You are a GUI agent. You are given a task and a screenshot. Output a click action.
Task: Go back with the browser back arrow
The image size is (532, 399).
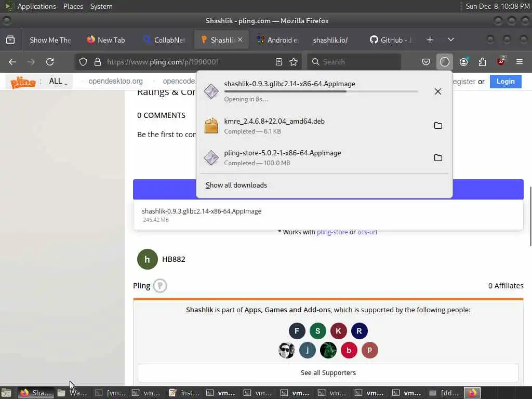[x=12, y=62]
